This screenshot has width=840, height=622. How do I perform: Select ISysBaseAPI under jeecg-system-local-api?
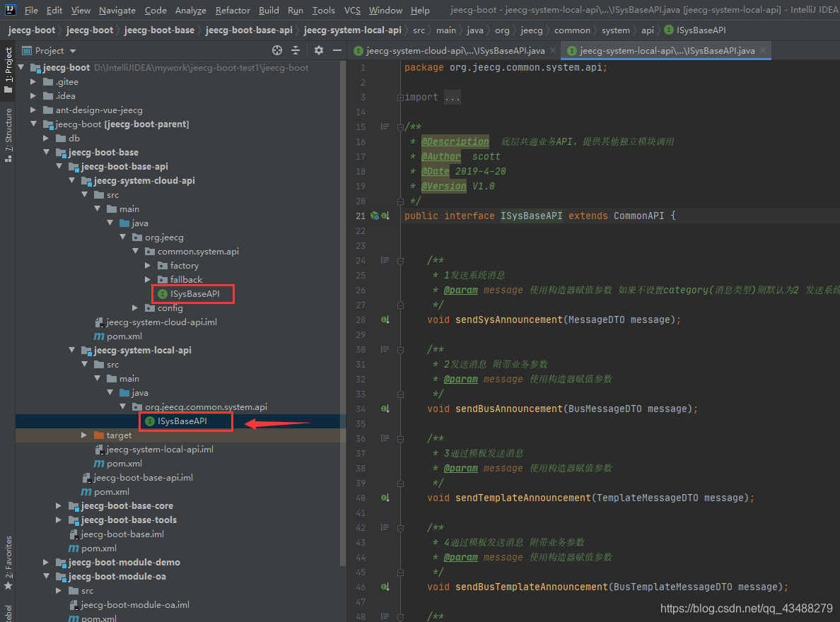pos(182,421)
